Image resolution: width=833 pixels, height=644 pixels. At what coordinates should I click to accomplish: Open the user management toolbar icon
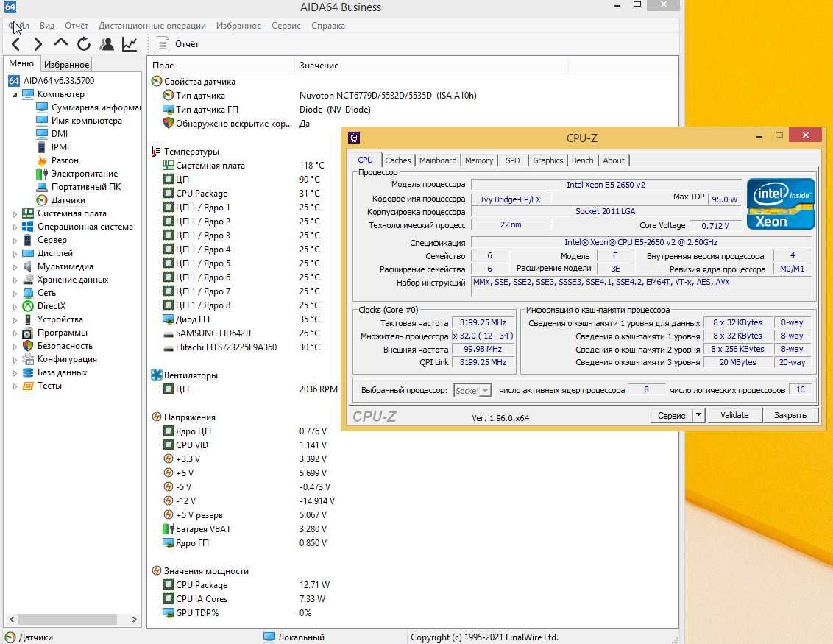(x=106, y=44)
